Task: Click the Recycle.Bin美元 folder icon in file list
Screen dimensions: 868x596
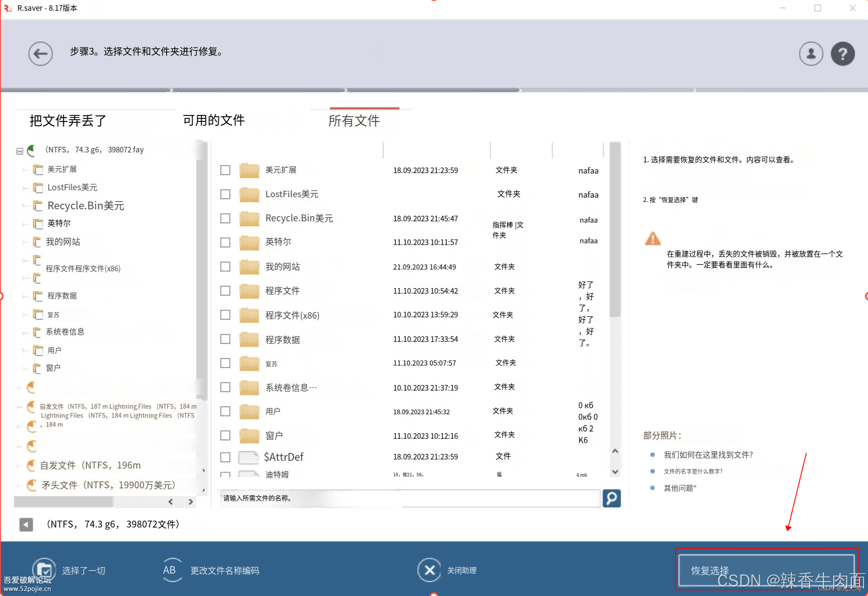Action: click(249, 218)
